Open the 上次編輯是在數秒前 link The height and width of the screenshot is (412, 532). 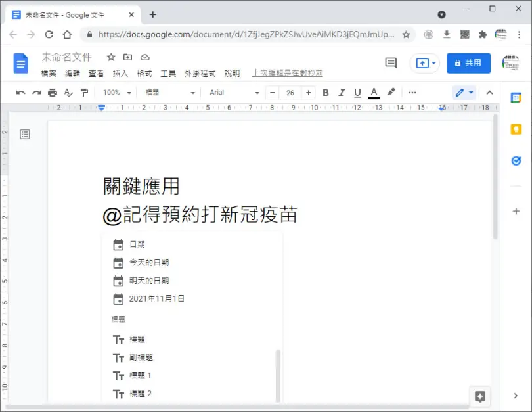tap(288, 74)
